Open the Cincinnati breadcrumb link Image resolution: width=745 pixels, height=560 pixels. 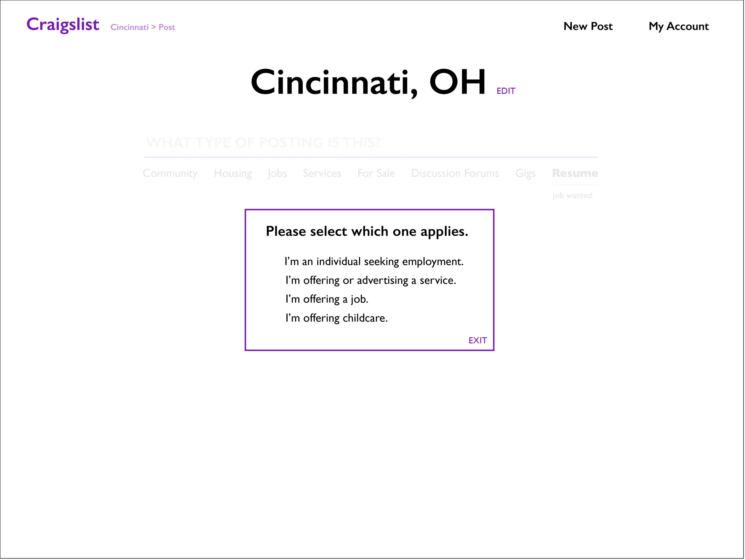point(129,27)
